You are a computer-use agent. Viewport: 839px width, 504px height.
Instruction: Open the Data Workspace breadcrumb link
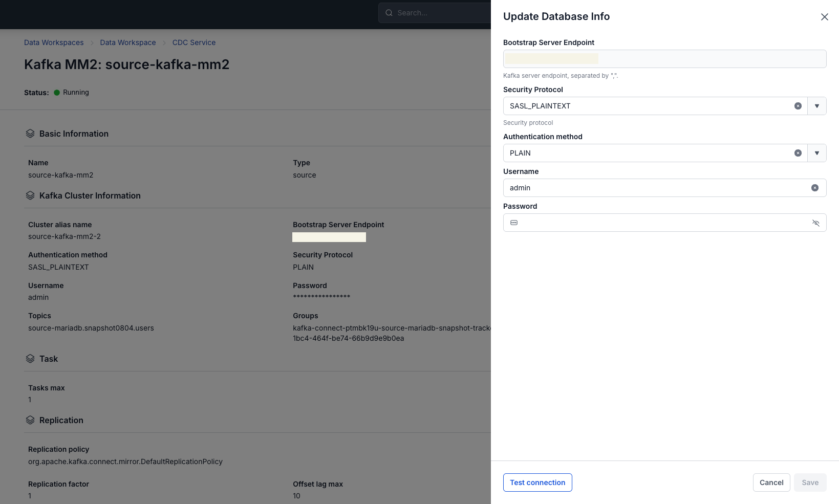coord(128,42)
